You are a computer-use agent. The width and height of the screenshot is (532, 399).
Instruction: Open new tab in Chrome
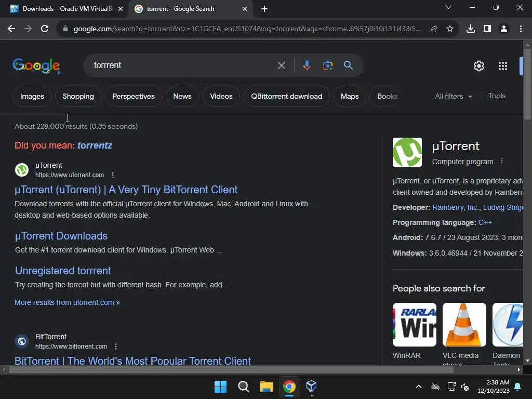point(264,9)
